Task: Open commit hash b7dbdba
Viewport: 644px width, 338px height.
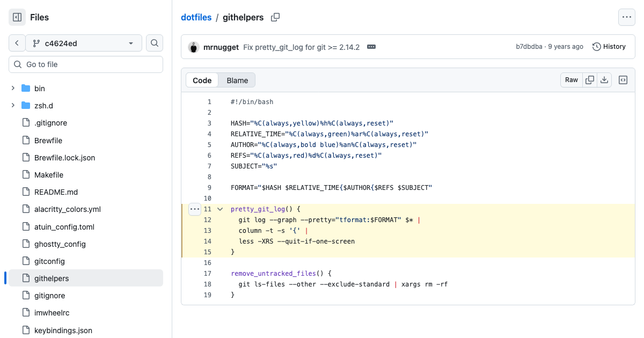Action: [529, 47]
